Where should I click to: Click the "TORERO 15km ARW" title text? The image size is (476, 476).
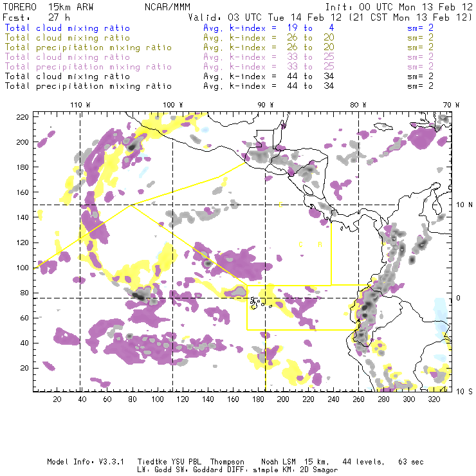pyautogui.click(x=48, y=7)
